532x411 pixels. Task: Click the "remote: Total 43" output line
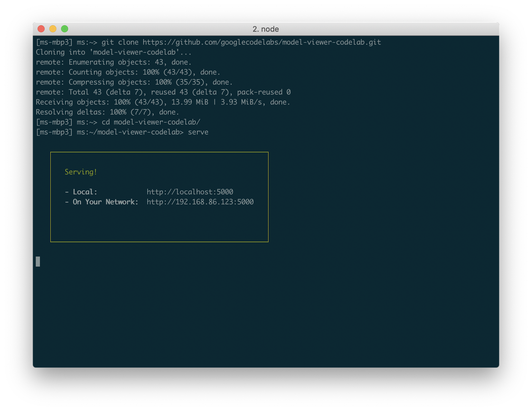click(163, 92)
